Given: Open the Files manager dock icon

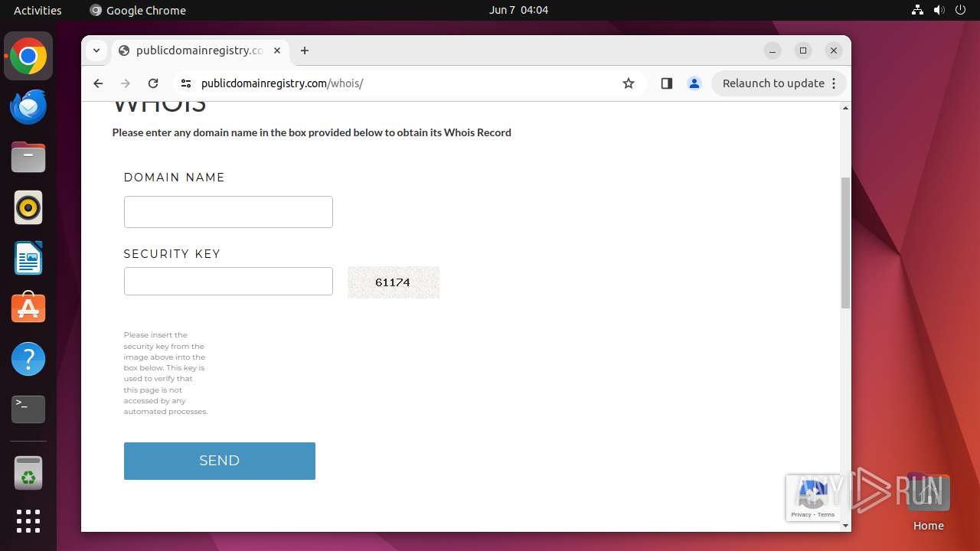Looking at the screenshot, I should (28, 158).
